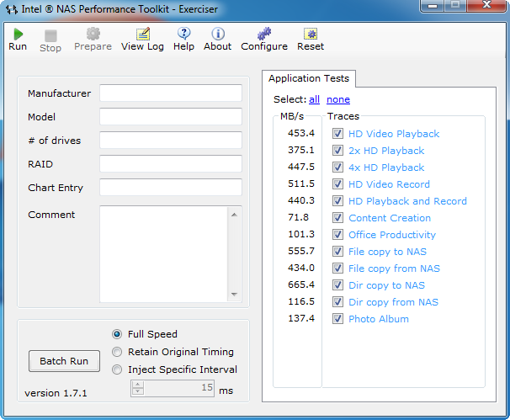Uncheck File copy to NAS
This screenshot has width=510, height=420.
click(337, 252)
